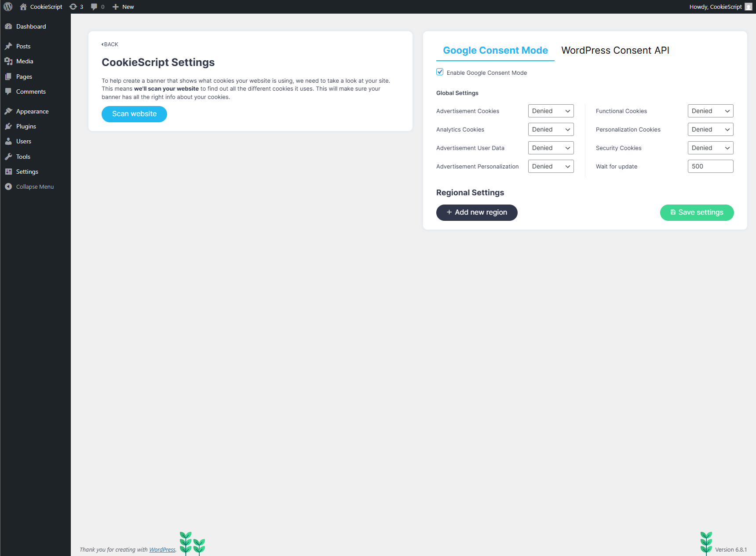
Task: Uncheck Enable Google Consent Mode
Action: pos(440,72)
